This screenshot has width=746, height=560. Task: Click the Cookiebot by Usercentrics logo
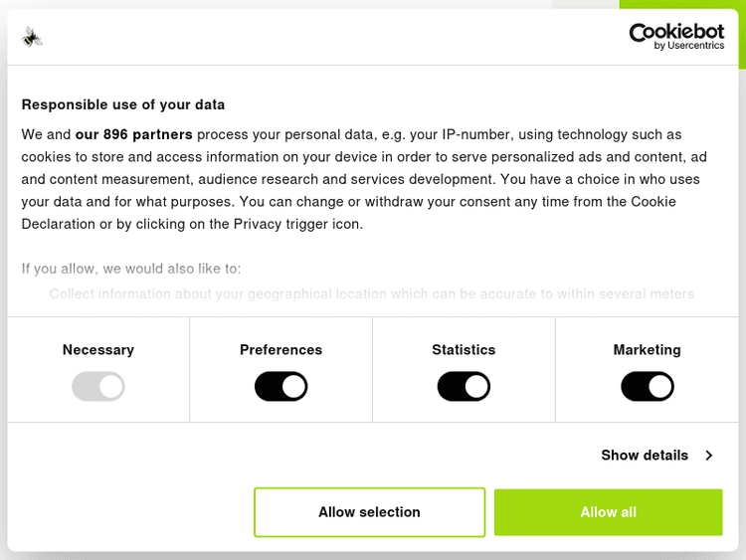[x=676, y=37]
